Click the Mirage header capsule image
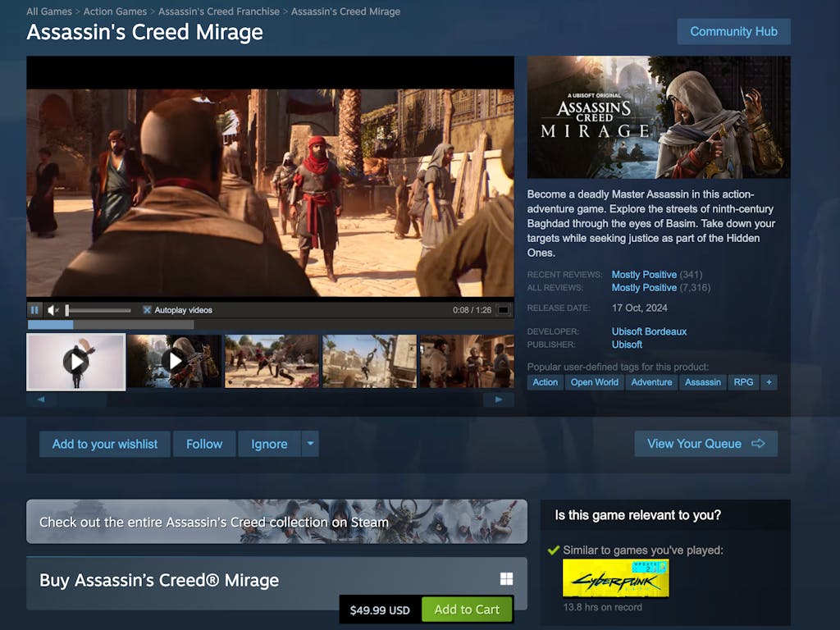The image size is (840, 630). (659, 117)
